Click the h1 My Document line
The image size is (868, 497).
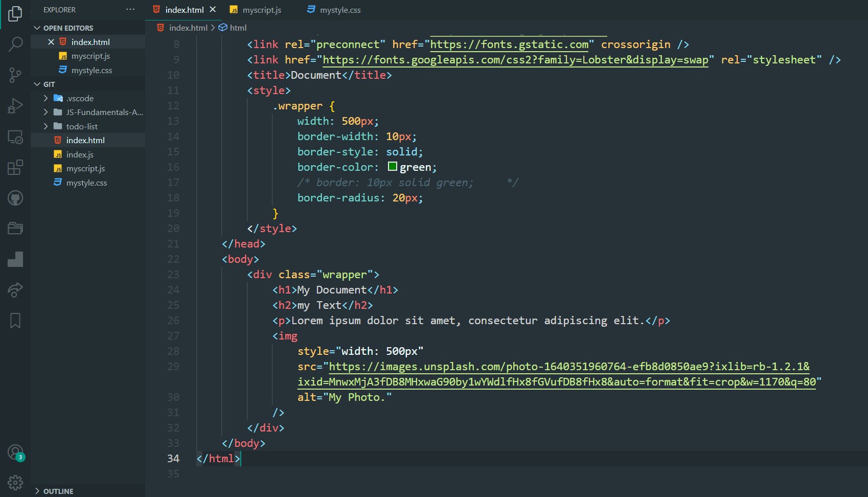point(335,290)
